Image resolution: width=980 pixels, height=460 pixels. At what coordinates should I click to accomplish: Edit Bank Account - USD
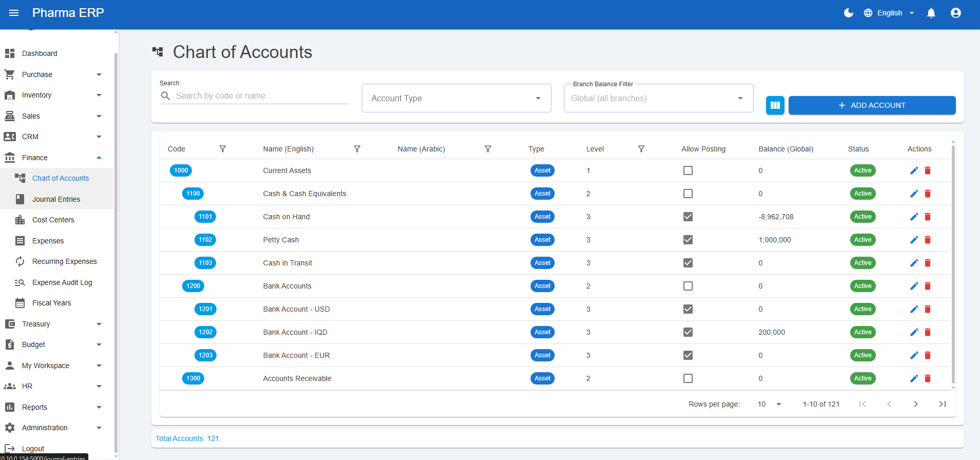pyautogui.click(x=914, y=309)
